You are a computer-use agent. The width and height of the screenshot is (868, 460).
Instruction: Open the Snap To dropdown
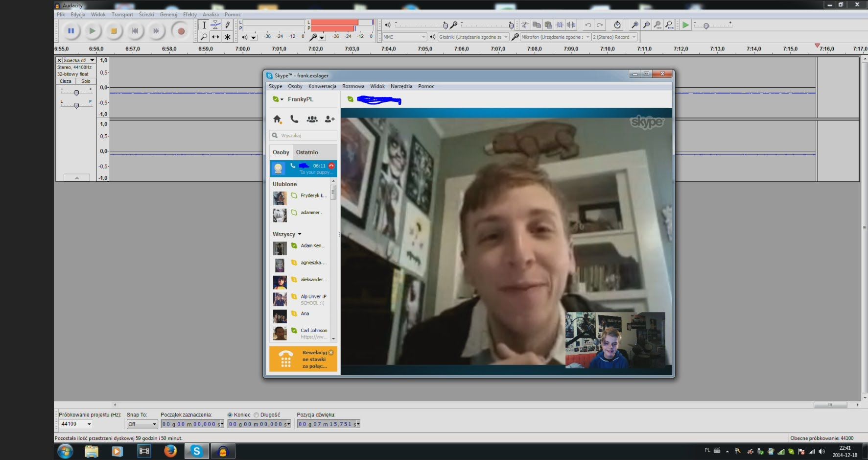point(142,424)
